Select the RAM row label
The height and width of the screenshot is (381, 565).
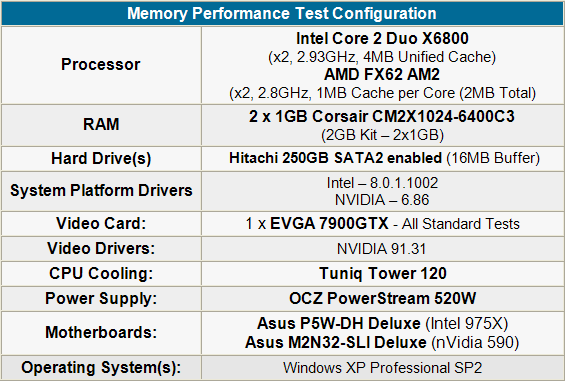tap(101, 124)
